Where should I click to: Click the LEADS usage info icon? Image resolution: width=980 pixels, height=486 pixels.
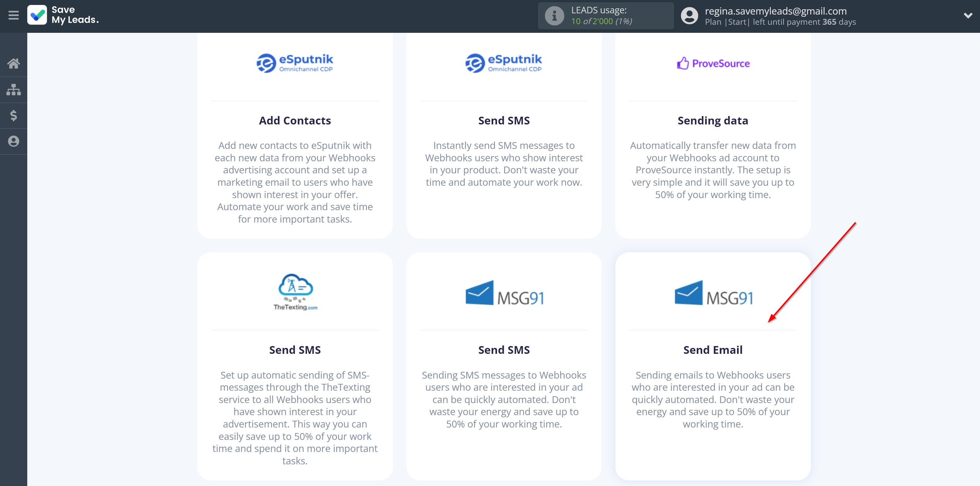point(554,16)
